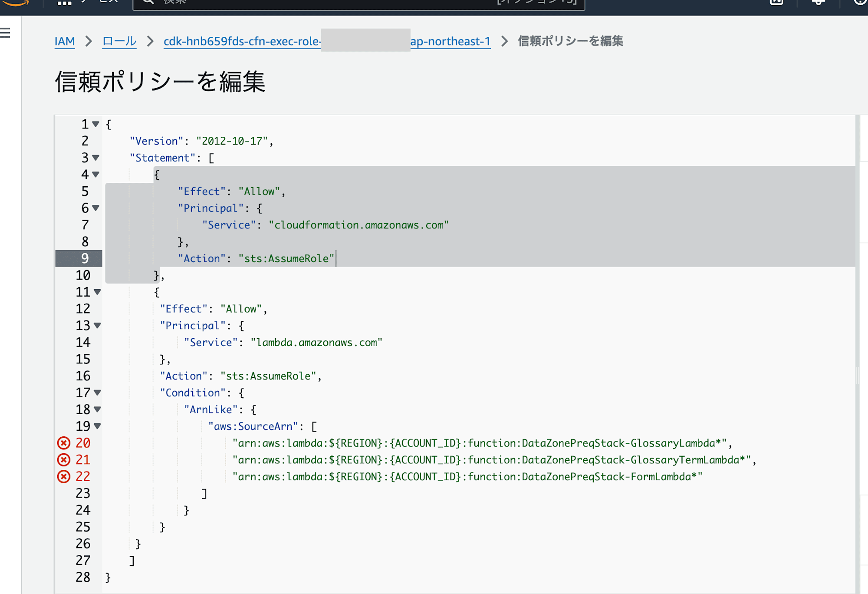Collapse the Principal block on line 6
Image resolution: width=868 pixels, height=594 pixels.
tap(96, 208)
